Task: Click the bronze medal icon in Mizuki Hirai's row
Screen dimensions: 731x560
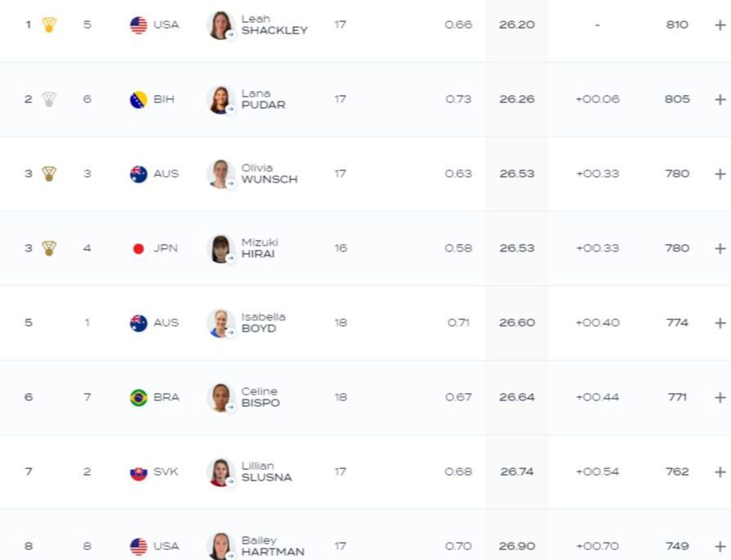Action: pyautogui.click(x=49, y=248)
